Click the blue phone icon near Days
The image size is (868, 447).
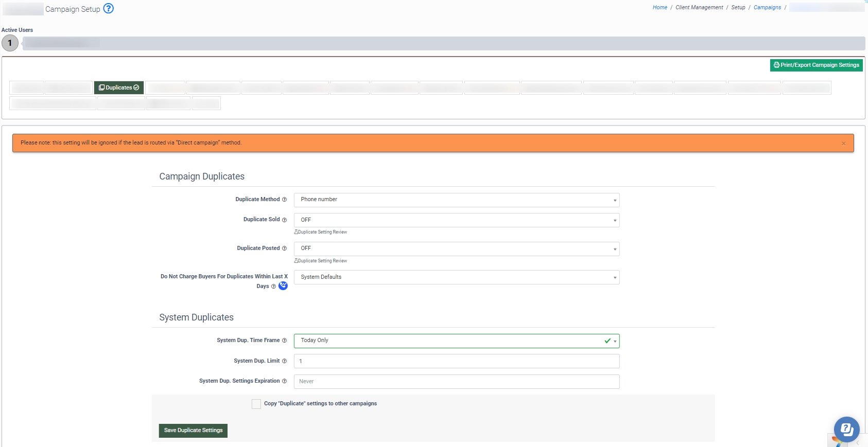pyautogui.click(x=283, y=286)
